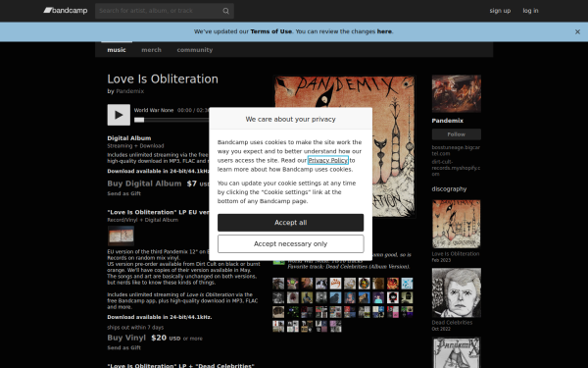Screen dimensions: 588x368
Task: Open the Dead Celebrities discography cover
Action: (x=456, y=292)
